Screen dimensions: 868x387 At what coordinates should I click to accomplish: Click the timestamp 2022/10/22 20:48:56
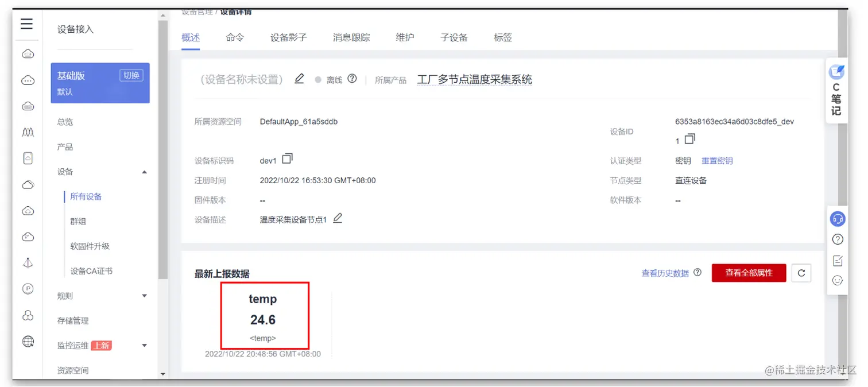coord(263,354)
